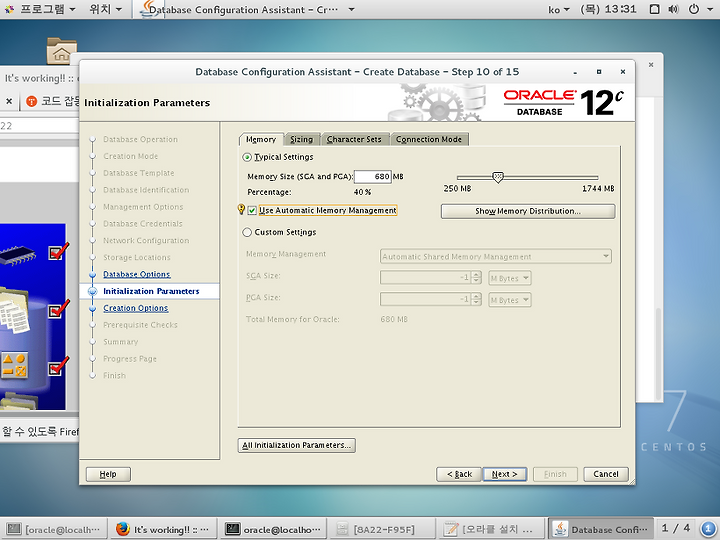Click the window indicator icon in top panel
This screenshot has height=540, width=720.
tap(655, 9)
